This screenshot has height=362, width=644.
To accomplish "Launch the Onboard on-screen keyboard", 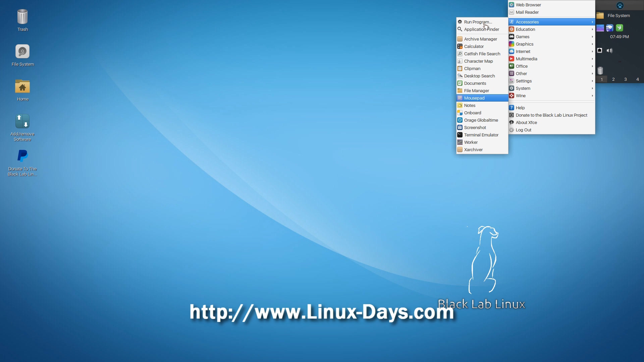I will point(482,113).
